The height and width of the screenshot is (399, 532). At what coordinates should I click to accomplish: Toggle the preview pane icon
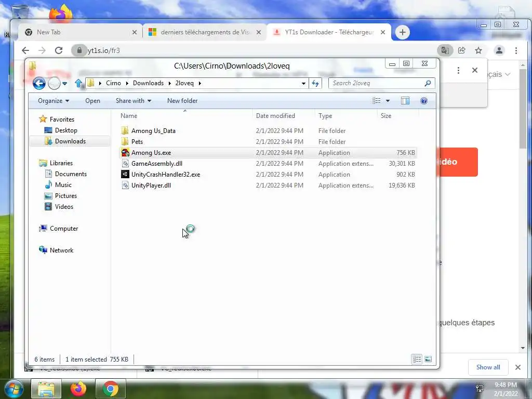(405, 101)
